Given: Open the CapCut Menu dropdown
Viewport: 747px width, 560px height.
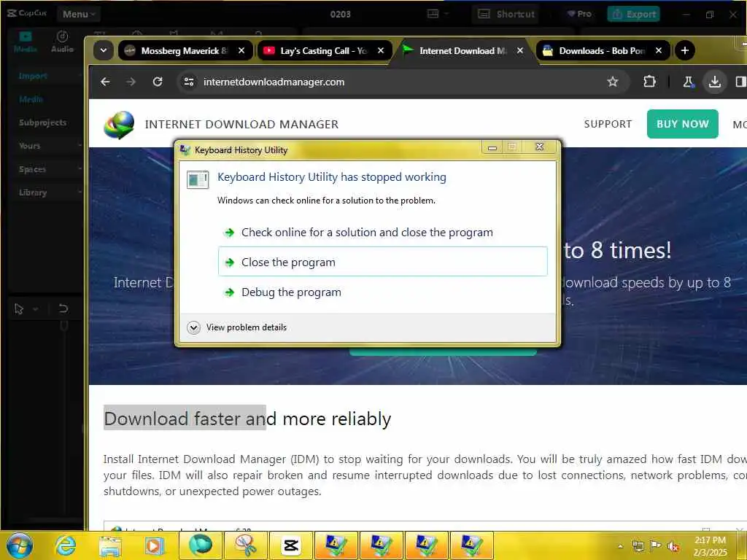Looking at the screenshot, I should point(79,15).
